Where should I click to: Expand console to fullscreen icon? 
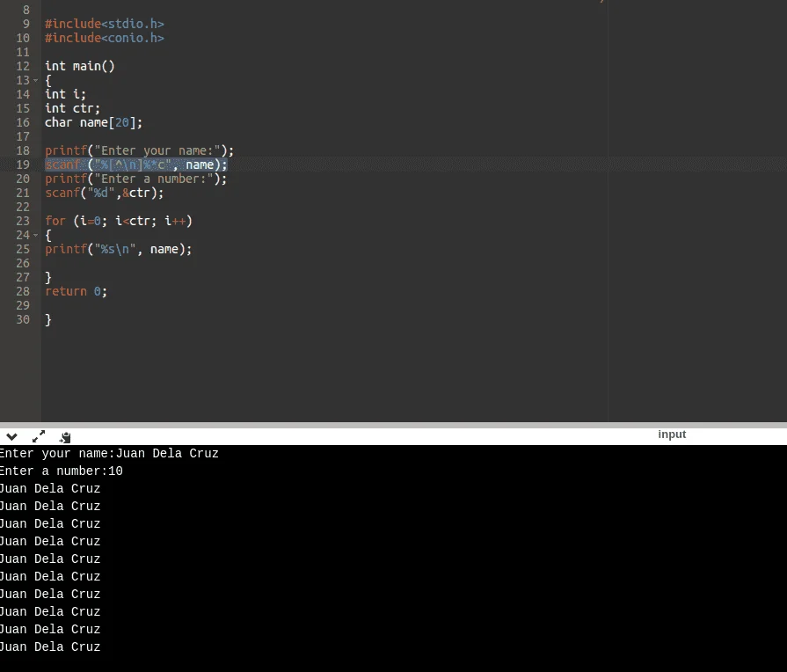coord(39,436)
